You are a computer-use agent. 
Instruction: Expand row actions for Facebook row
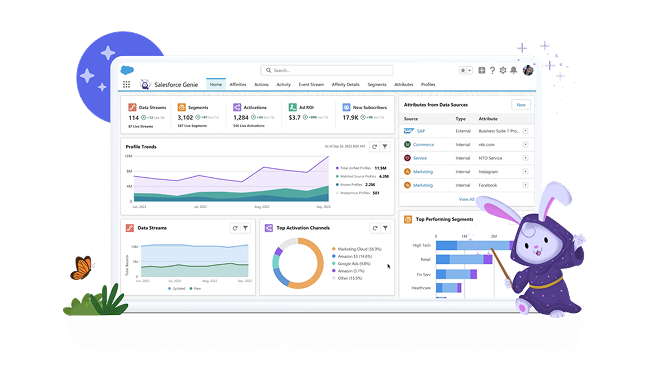(x=525, y=185)
